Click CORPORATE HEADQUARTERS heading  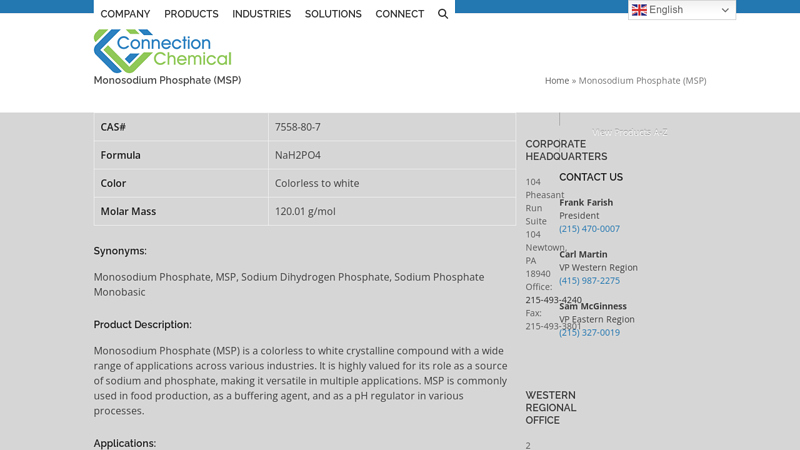click(566, 150)
